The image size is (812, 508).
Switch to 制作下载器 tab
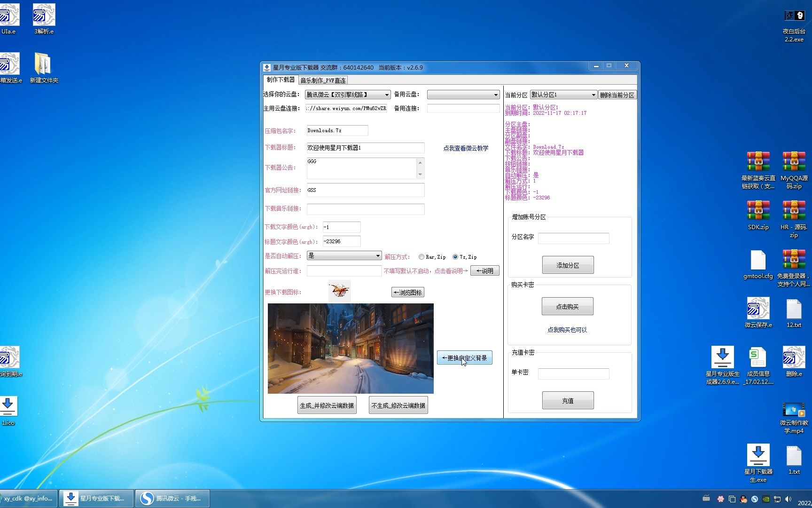point(281,79)
